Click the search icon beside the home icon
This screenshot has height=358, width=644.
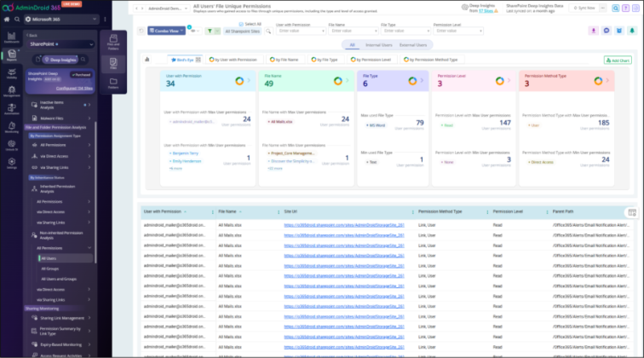coord(17,19)
